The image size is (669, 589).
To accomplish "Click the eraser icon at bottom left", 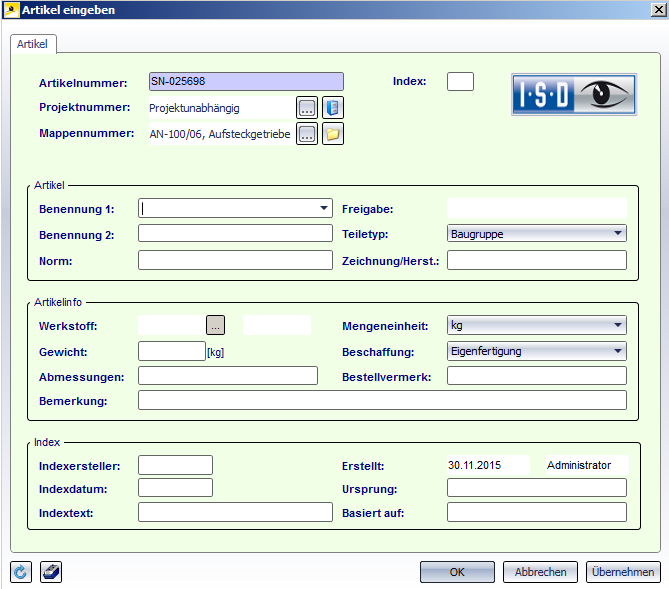I will 50,572.
